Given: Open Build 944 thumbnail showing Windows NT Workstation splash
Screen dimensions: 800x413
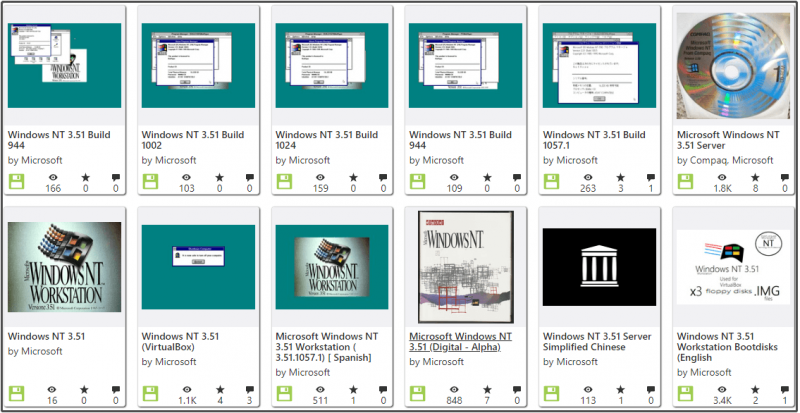Looking at the screenshot, I should tap(64, 65).
